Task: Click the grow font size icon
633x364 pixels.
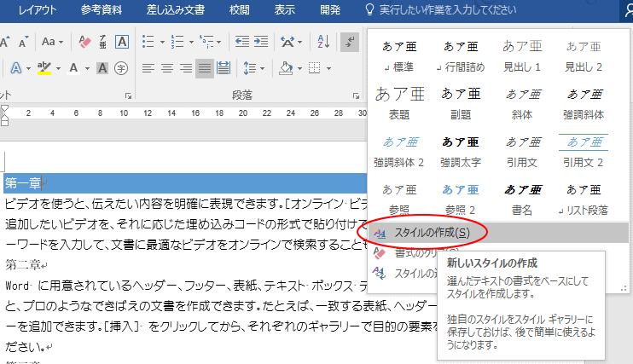Action: tap(5, 42)
